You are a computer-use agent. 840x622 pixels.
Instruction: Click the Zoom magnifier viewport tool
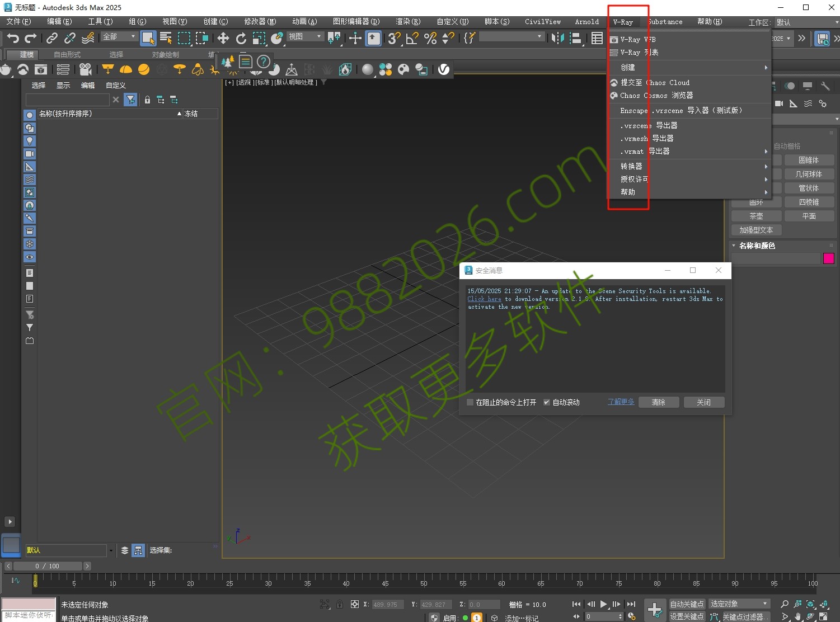click(785, 604)
